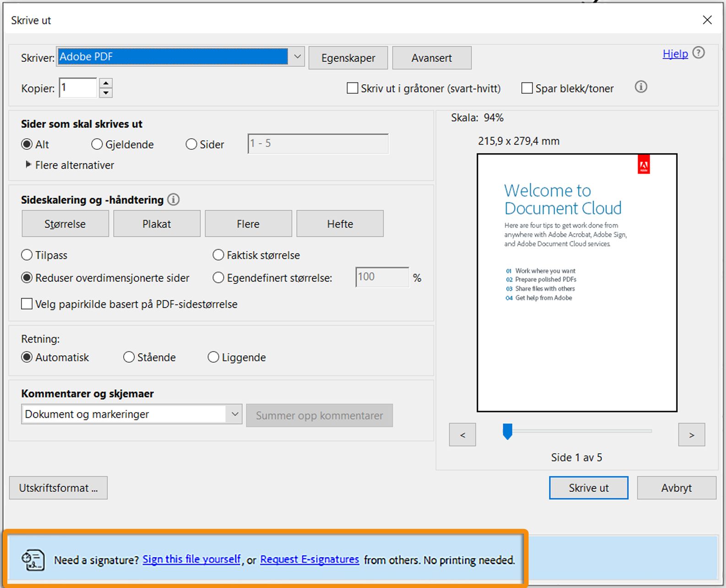Select Reduser overdimensjonerte sider option
726x588 pixels.
[x=27, y=278]
